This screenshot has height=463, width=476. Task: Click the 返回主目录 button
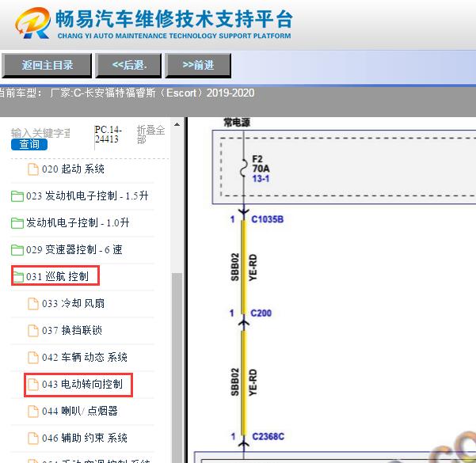(x=47, y=66)
